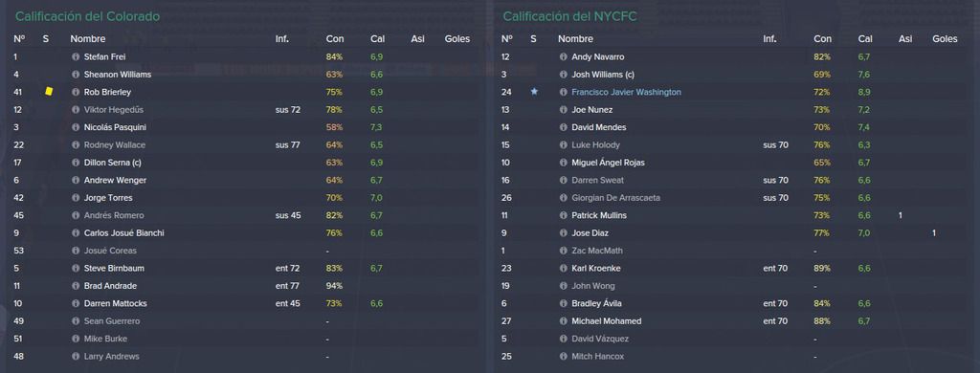This screenshot has width=980, height=373.
Task: Sort Colorado table by Cal column
Action: (377, 39)
